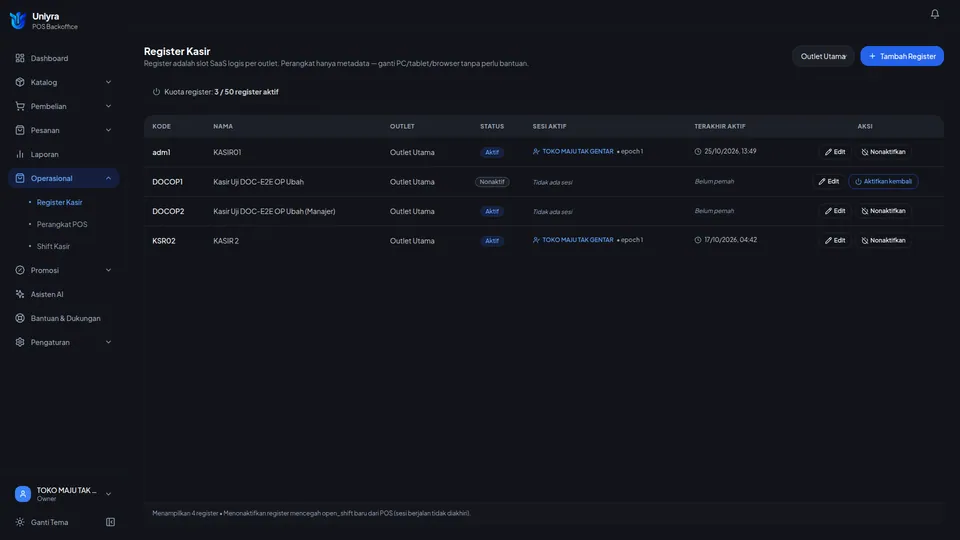Click the Pembelian cart icon

click(x=20, y=106)
